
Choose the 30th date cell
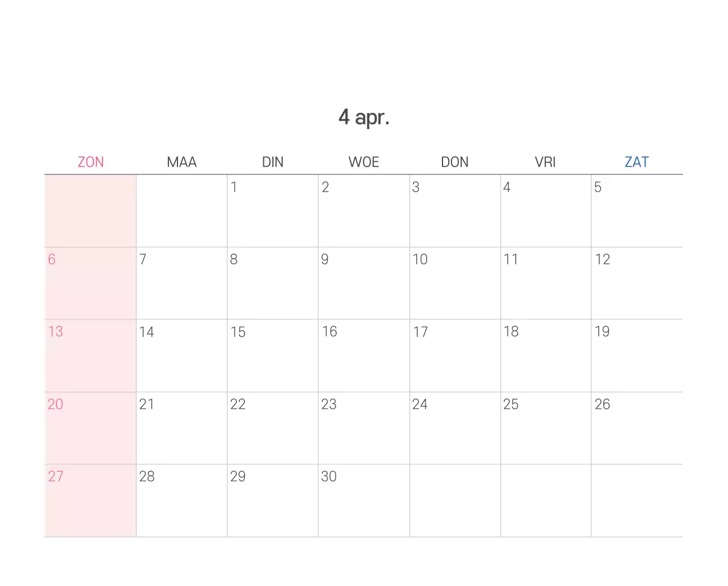pyautogui.click(x=363, y=500)
